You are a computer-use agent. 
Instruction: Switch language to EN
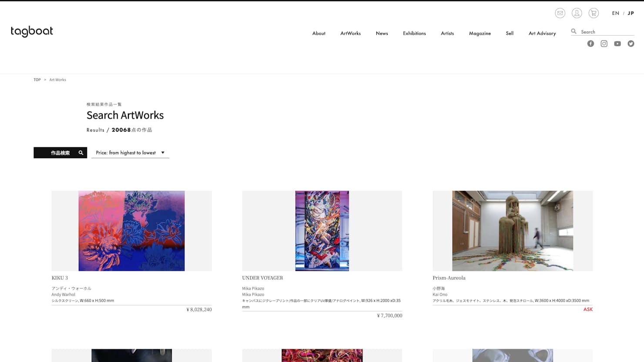[x=615, y=13]
